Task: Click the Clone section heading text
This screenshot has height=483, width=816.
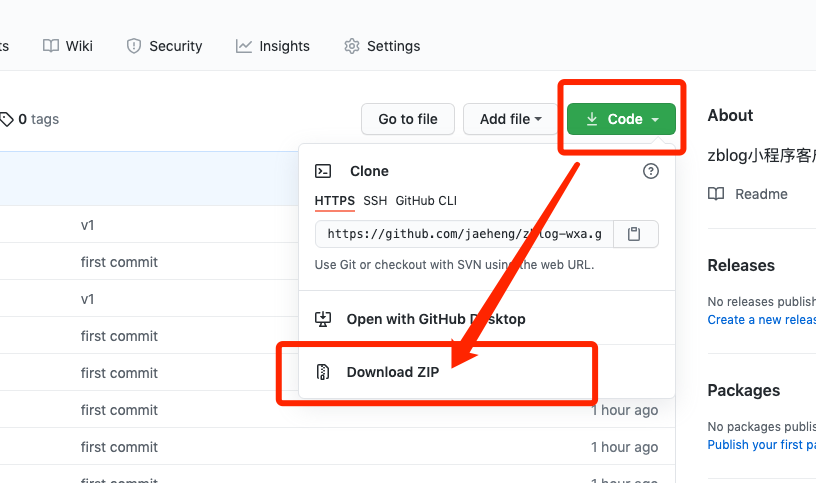Action: [369, 171]
